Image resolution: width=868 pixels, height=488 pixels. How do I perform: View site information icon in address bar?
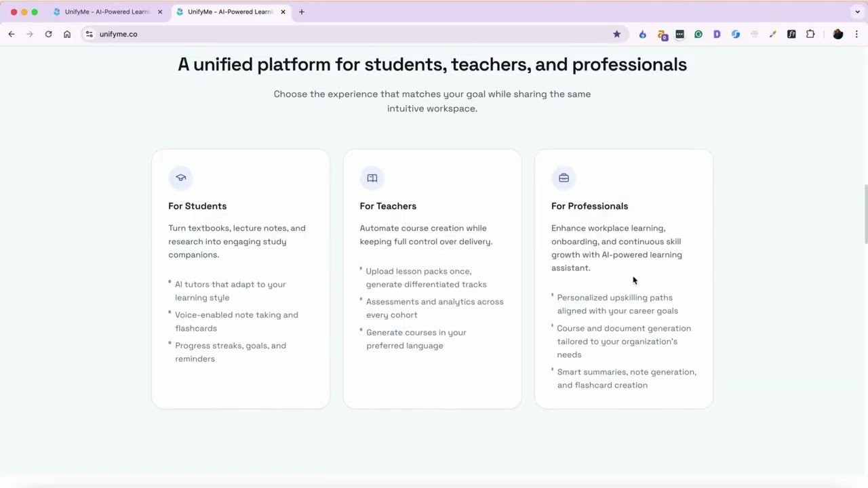pyautogui.click(x=89, y=34)
